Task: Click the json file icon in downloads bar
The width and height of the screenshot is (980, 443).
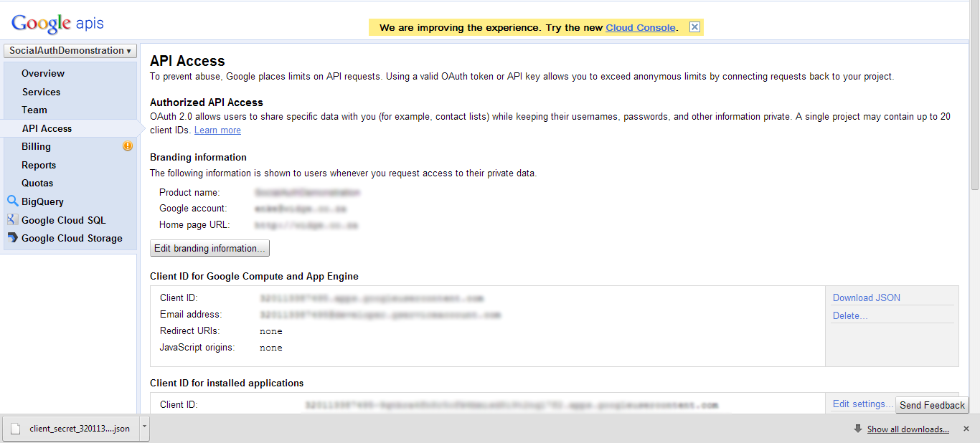Action: coord(16,429)
